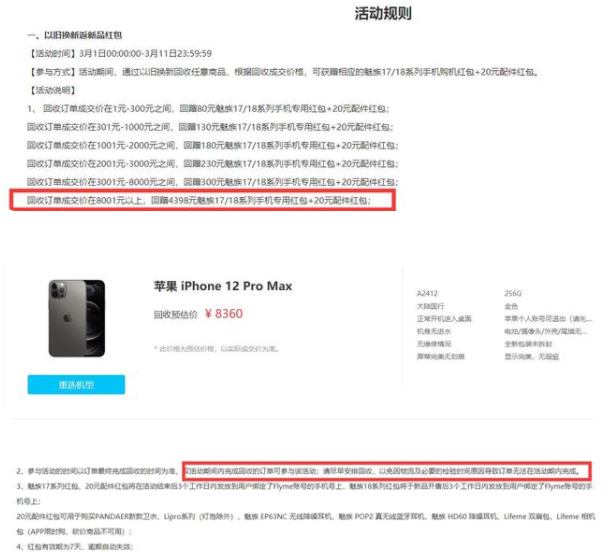Click the 以旧换新返新品红包 section title
The width and height of the screenshot is (616, 560).
[75, 35]
